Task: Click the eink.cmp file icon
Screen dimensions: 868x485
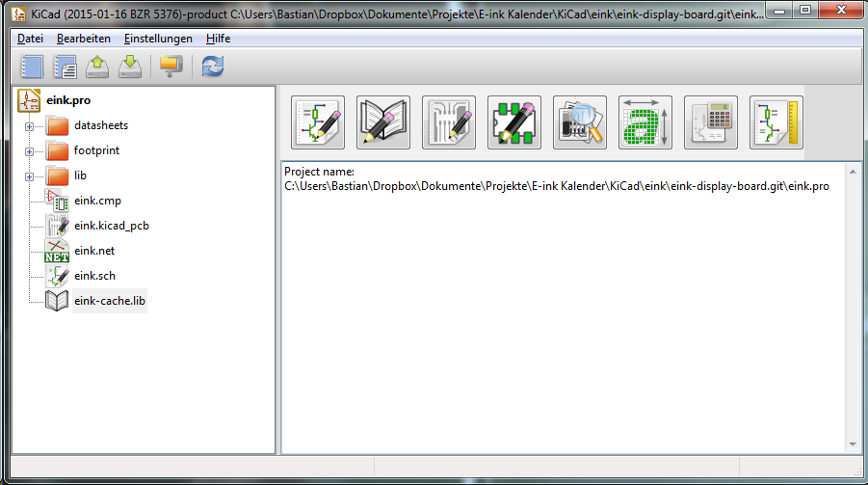Action: pyautogui.click(x=57, y=201)
